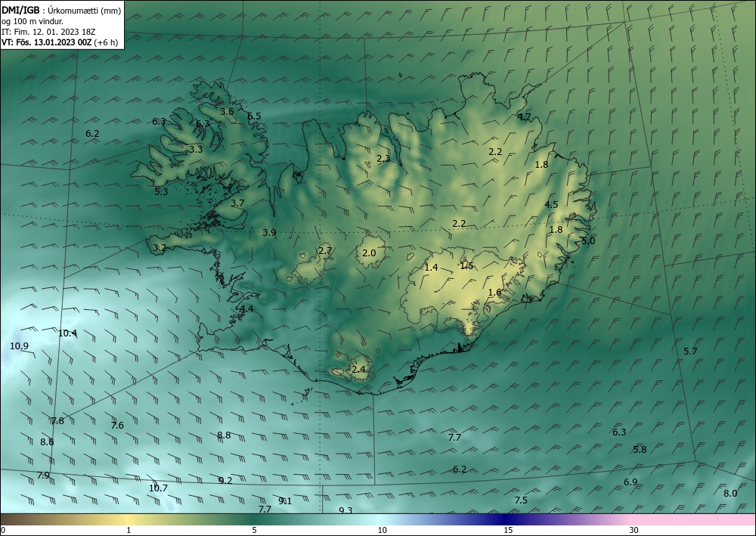The height and width of the screenshot is (536, 756).
Task: Click the 5.7 value label
Action: [x=690, y=352]
